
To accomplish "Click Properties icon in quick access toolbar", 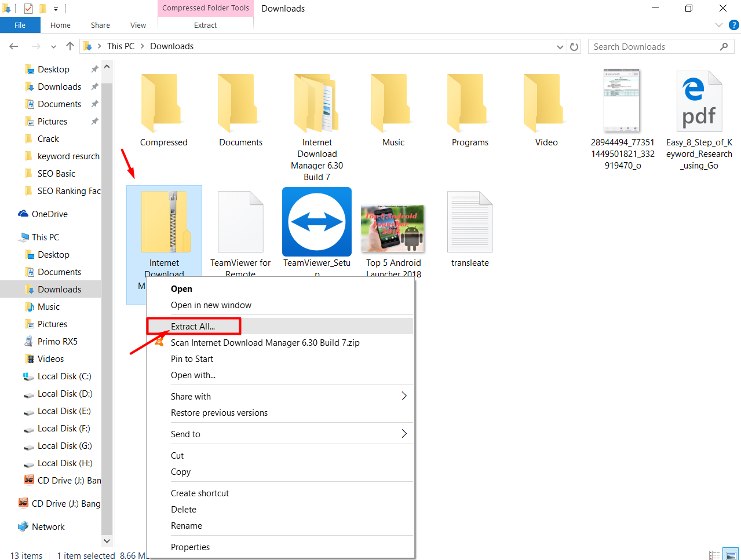I will click(x=28, y=9).
